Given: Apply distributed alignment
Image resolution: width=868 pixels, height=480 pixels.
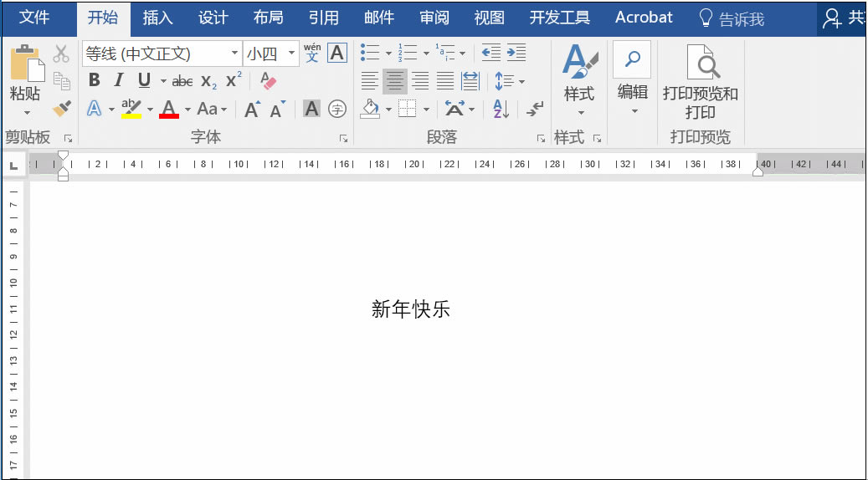Looking at the screenshot, I should 470,81.
